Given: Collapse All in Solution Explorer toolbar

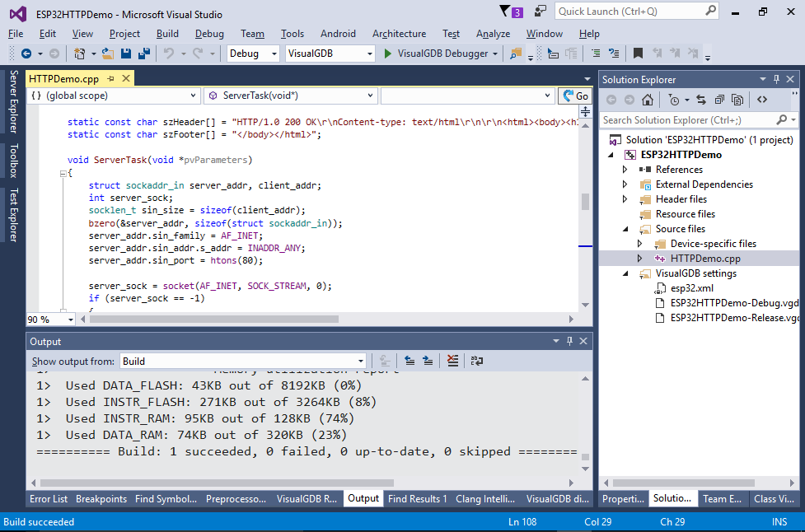Looking at the screenshot, I should click(x=719, y=100).
